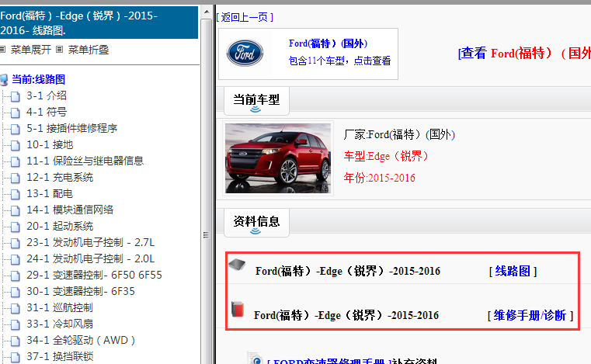Screen dimensions: 591x364
Task: Open 33-1 冷却风扇 entry
Action: click(60, 324)
